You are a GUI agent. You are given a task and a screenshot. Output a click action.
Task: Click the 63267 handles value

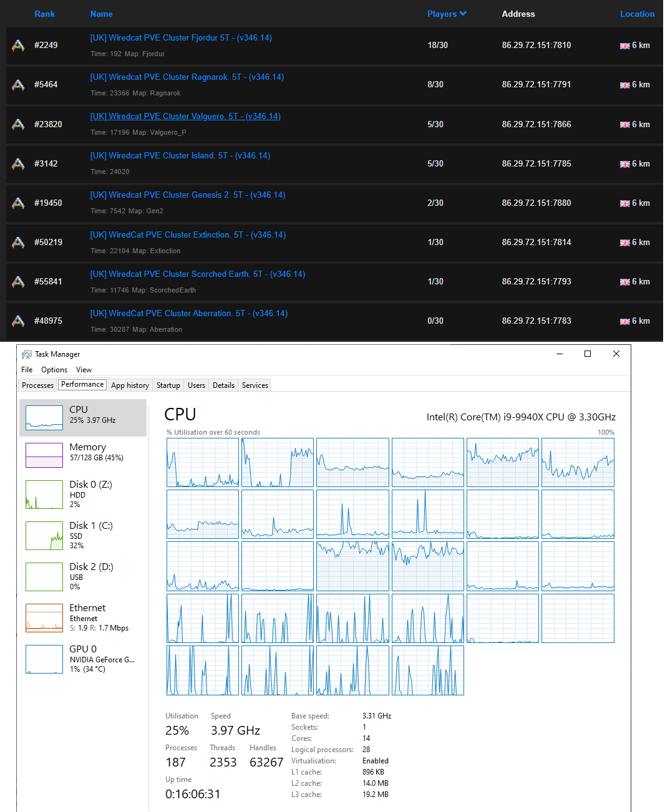click(266, 762)
